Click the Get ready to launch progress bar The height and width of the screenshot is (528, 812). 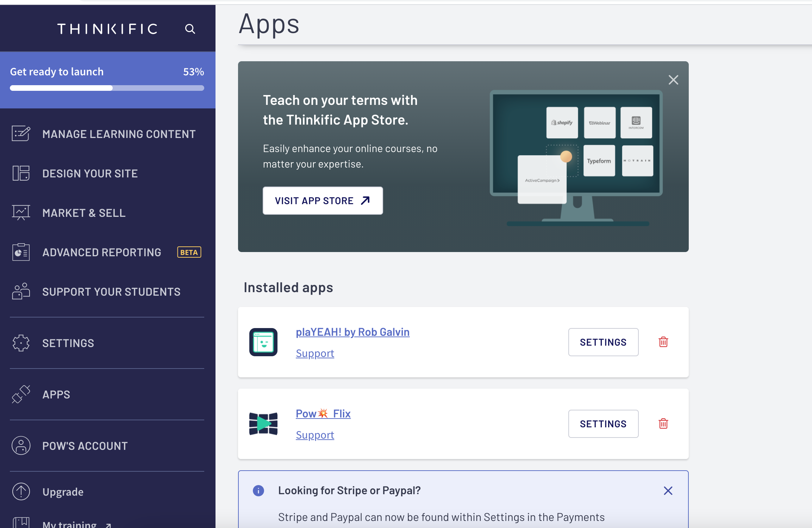pos(107,88)
